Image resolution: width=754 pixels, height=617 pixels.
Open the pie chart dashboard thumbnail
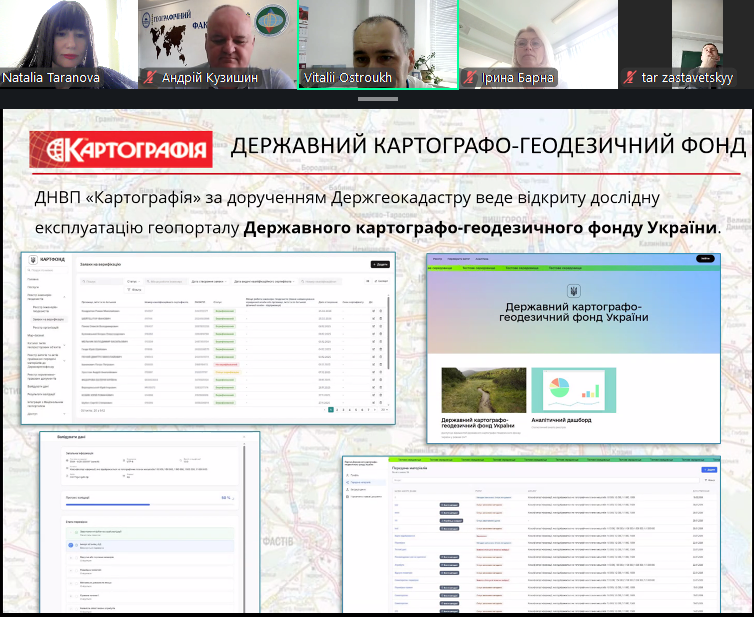[x=574, y=390]
